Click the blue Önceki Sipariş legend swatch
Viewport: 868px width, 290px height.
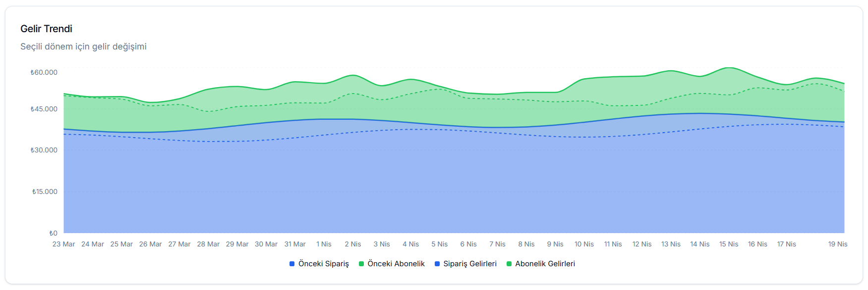point(292,264)
